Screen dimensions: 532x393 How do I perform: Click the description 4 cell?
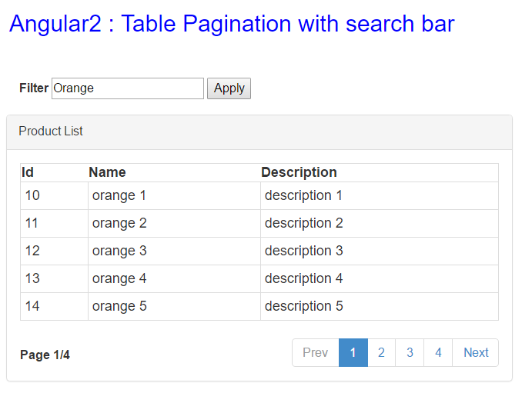[380, 279]
